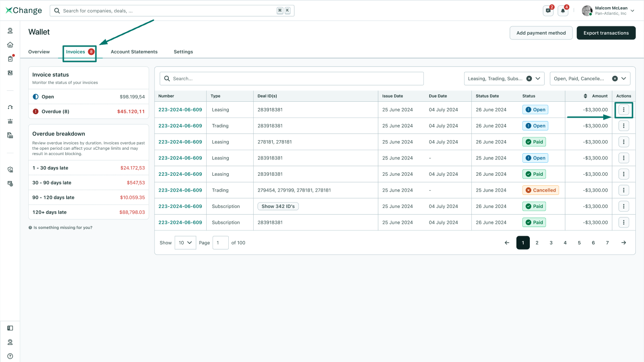Open actions menu for the Cancelled Trading invoice
The width and height of the screenshot is (644, 362).
pyautogui.click(x=623, y=190)
